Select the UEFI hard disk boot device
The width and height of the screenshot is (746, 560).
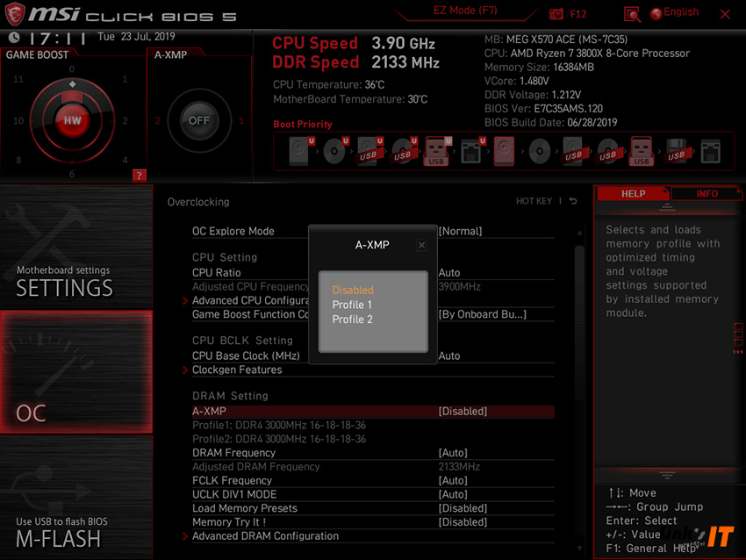(x=300, y=151)
